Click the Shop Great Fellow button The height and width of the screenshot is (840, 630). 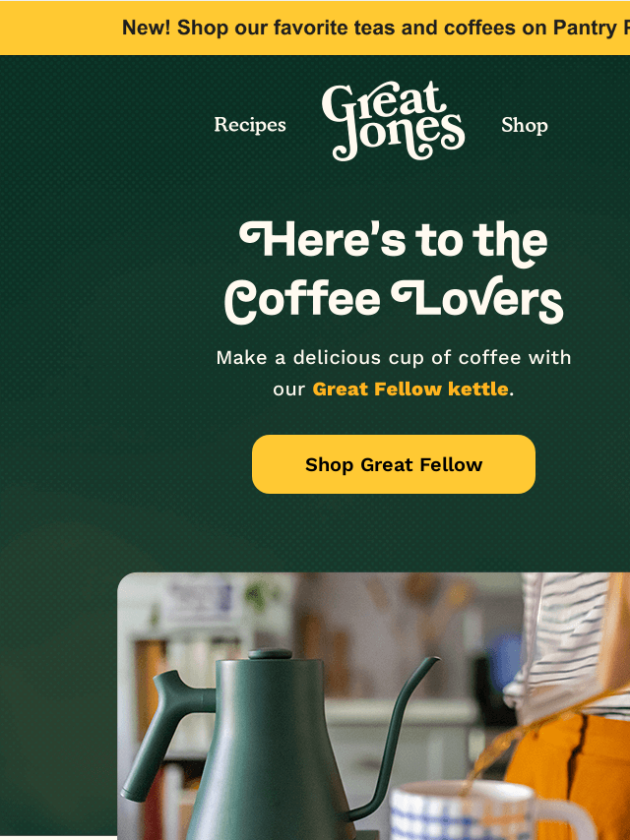394,464
